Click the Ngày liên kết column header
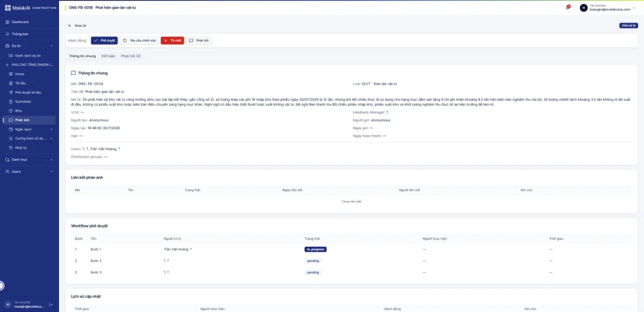The height and width of the screenshot is (312, 644). (292, 190)
